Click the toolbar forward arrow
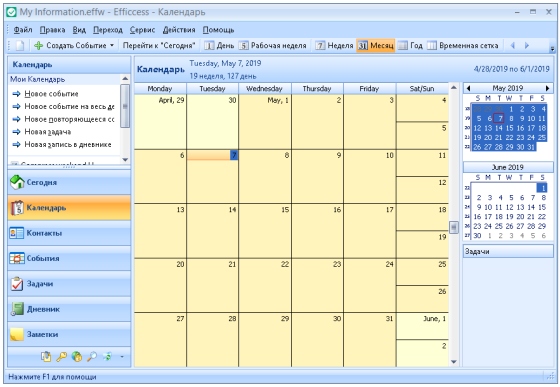The width and height of the screenshot is (560, 387). [526, 46]
